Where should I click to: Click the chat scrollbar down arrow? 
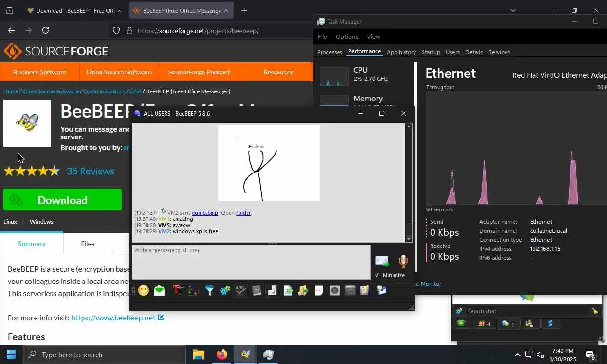coord(409,238)
